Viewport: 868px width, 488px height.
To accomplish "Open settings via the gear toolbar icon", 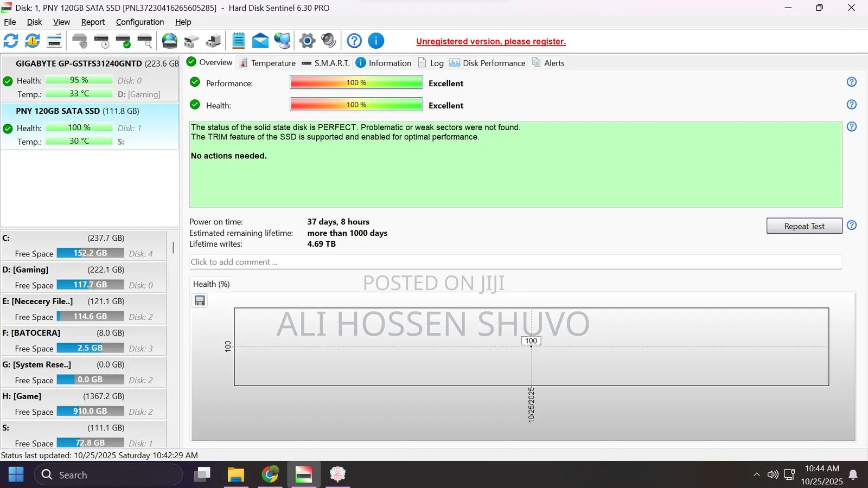I will pos(307,41).
